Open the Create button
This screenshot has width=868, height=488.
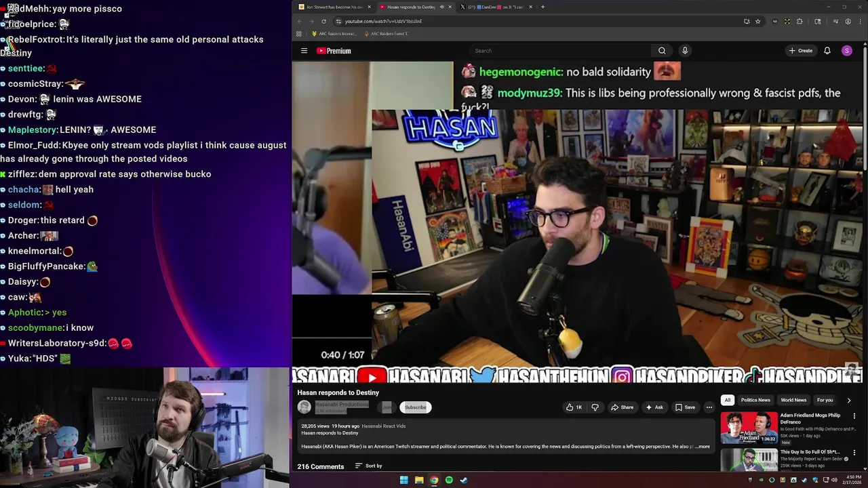[x=800, y=51]
